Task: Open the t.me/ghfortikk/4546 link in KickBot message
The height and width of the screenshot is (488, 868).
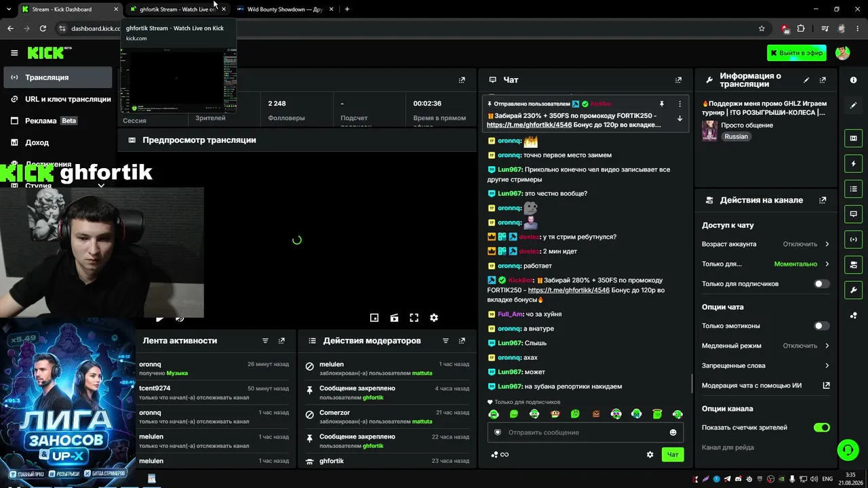Action: [x=569, y=290]
